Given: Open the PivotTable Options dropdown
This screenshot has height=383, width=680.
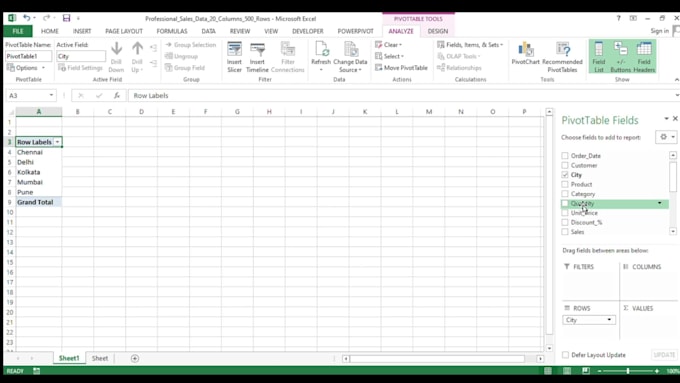Looking at the screenshot, I should click(x=26, y=68).
